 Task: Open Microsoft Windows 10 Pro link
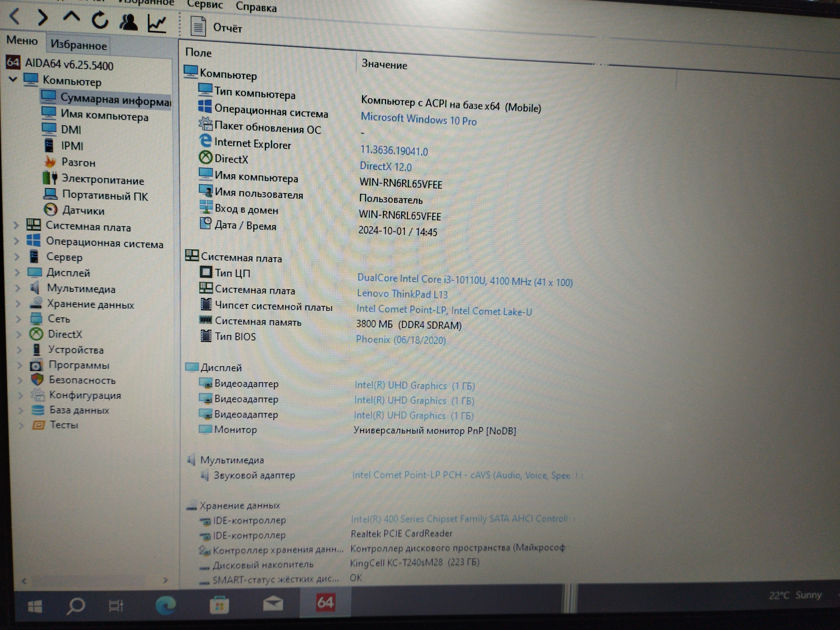(418, 119)
